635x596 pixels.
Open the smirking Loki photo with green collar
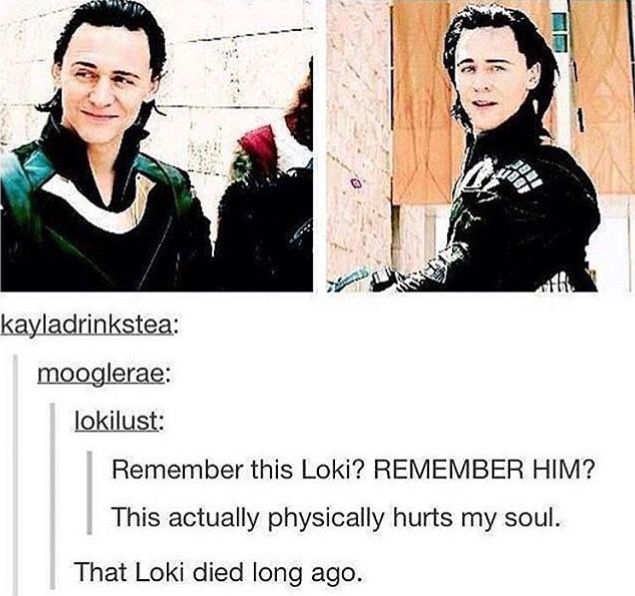point(156,145)
